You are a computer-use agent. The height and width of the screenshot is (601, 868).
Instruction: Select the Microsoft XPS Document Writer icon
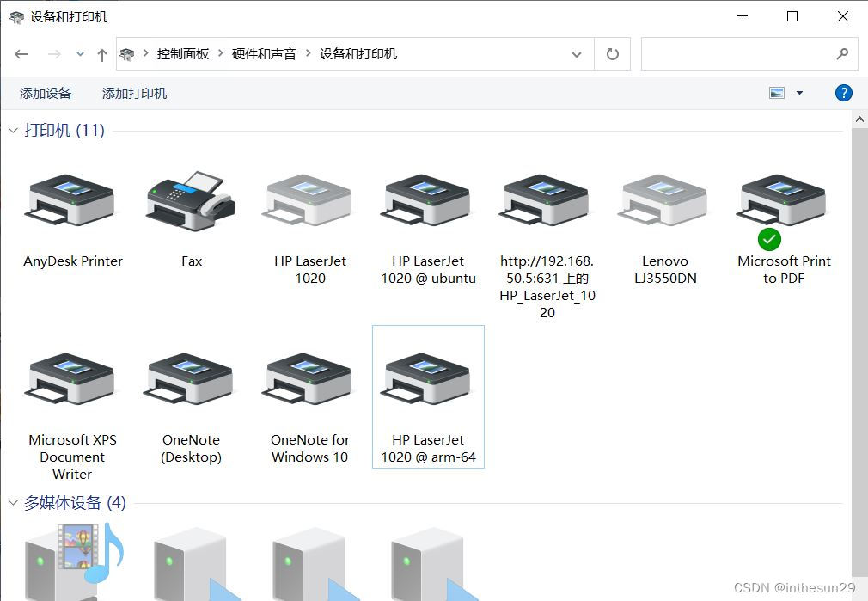click(x=70, y=379)
